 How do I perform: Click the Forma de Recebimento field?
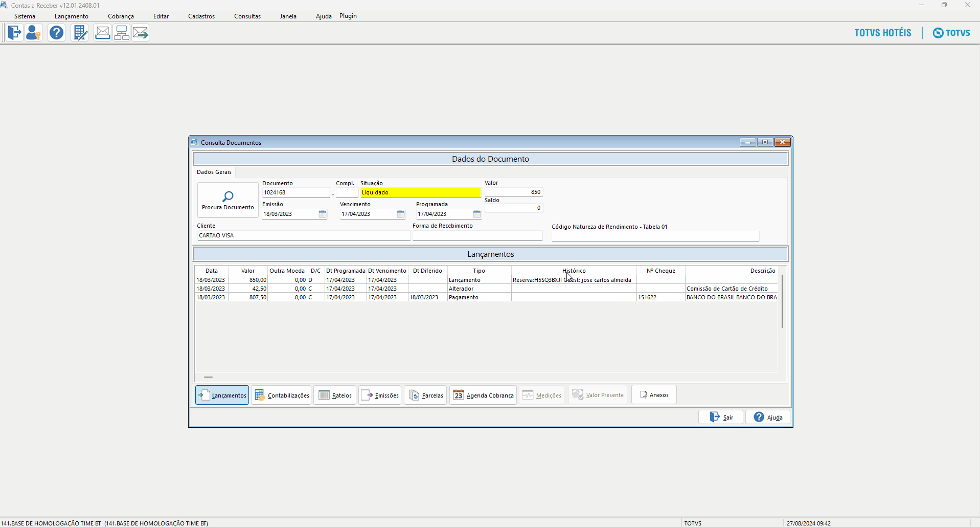tap(477, 235)
